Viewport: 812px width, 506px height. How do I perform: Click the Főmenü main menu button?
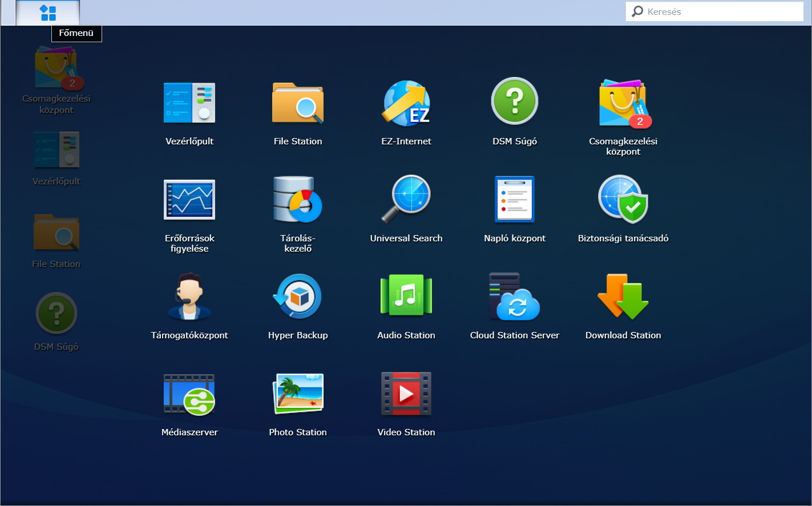(x=48, y=13)
